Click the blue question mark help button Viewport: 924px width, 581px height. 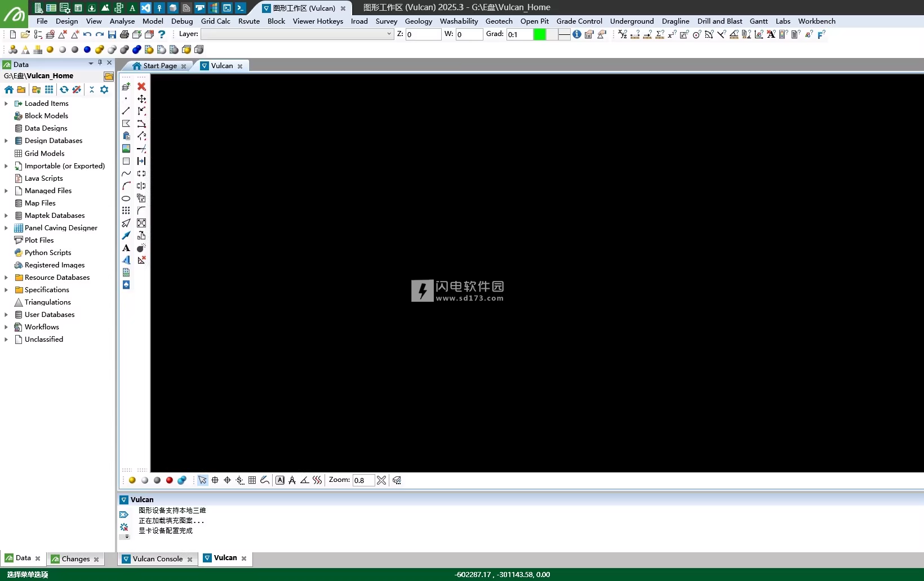click(x=162, y=34)
